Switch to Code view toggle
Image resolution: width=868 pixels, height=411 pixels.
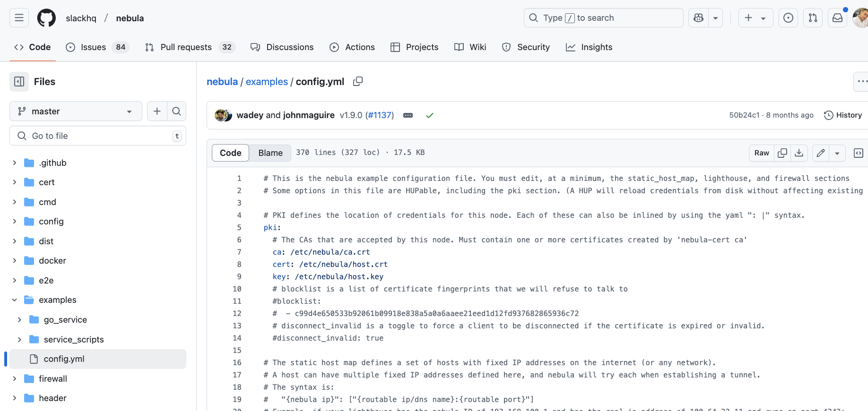pos(230,153)
